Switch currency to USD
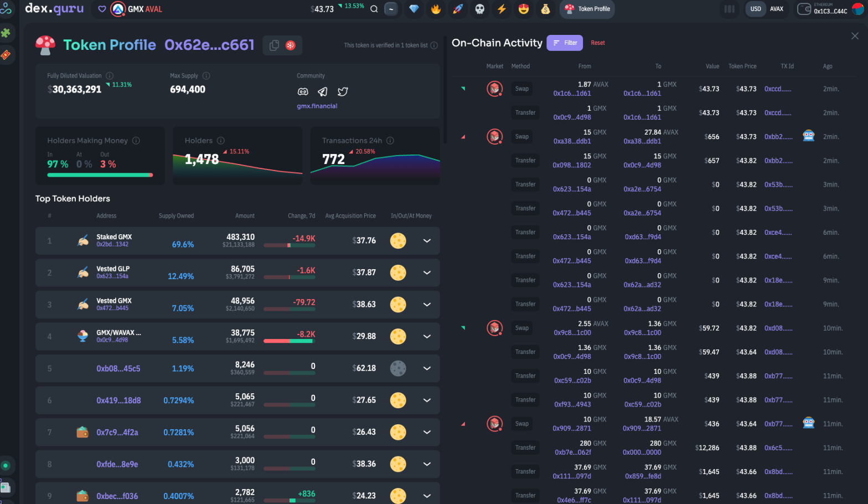Image resolution: width=868 pixels, height=504 pixels. coord(756,9)
